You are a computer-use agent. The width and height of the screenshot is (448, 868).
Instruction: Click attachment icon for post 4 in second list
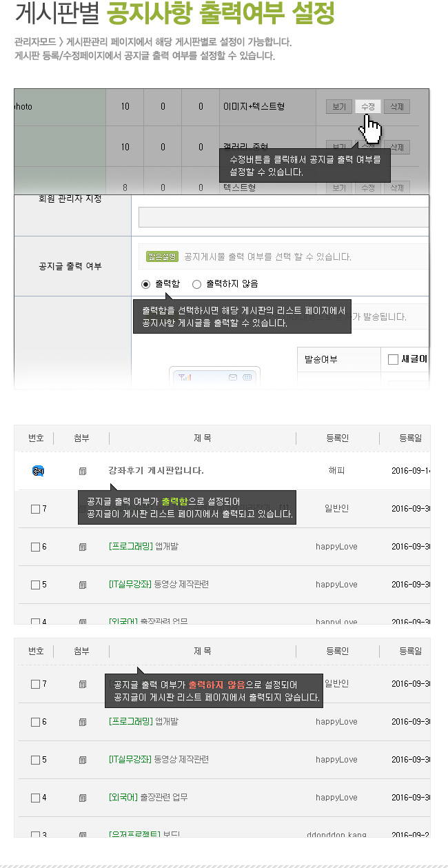(83, 798)
